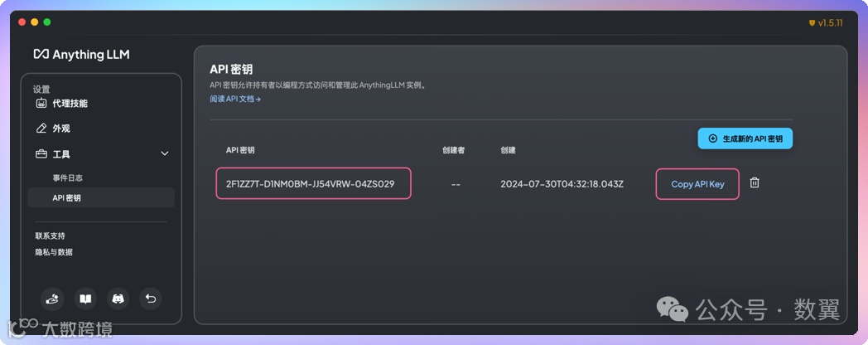Open 隐私与数据 settings

pos(54,252)
